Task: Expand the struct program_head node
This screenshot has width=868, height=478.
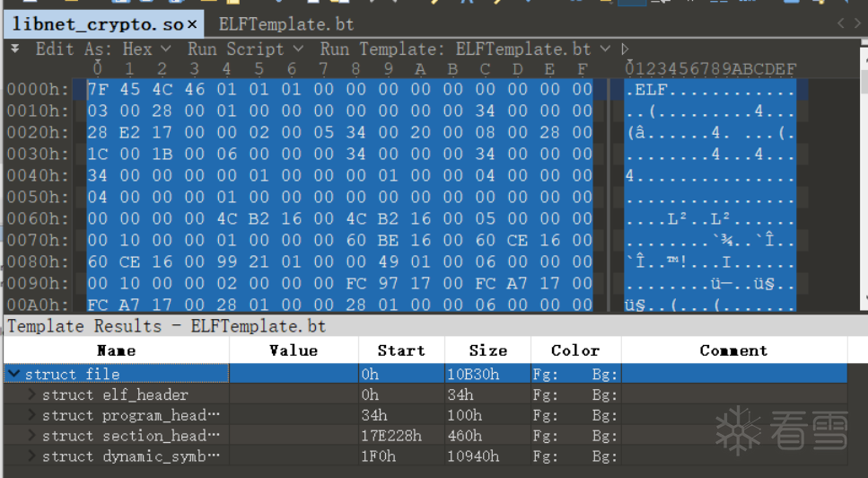Action: point(33,415)
